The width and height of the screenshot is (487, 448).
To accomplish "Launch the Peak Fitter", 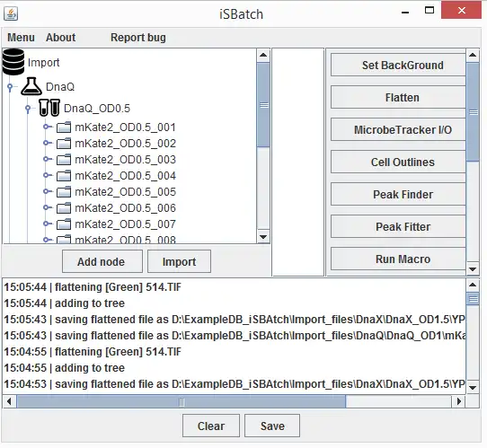I will click(x=398, y=226).
